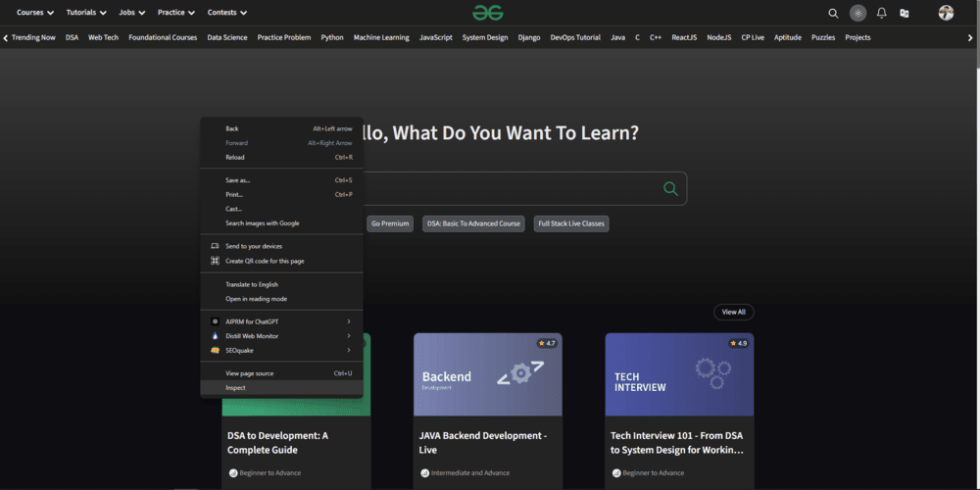Viewport: 980px width, 490px height.
Task: Select Cast... in the context menu
Action: 281,209
